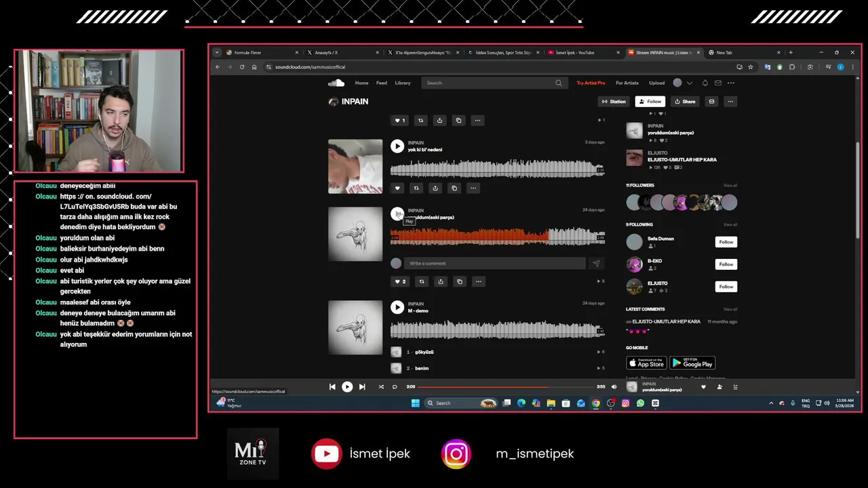Screen dimensions: 868x488
Task: Repost the topmost track in the stream
Action: click(421, 121)
